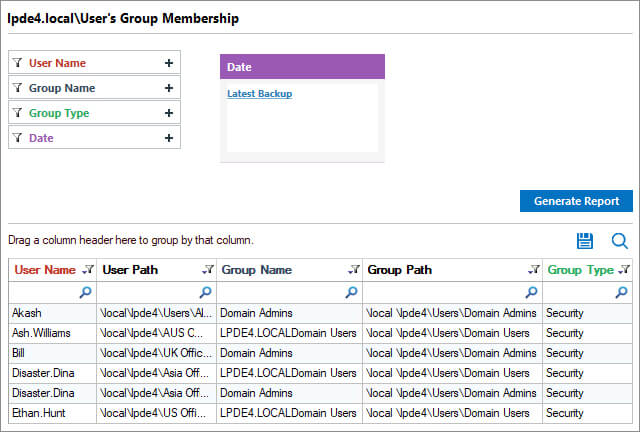Select the Akash row in the grid
640x432 pixels.
[x=320, y=313]
